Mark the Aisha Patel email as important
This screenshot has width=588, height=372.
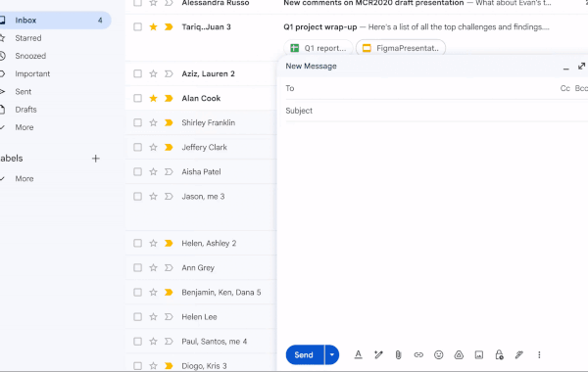coord(169,171)
